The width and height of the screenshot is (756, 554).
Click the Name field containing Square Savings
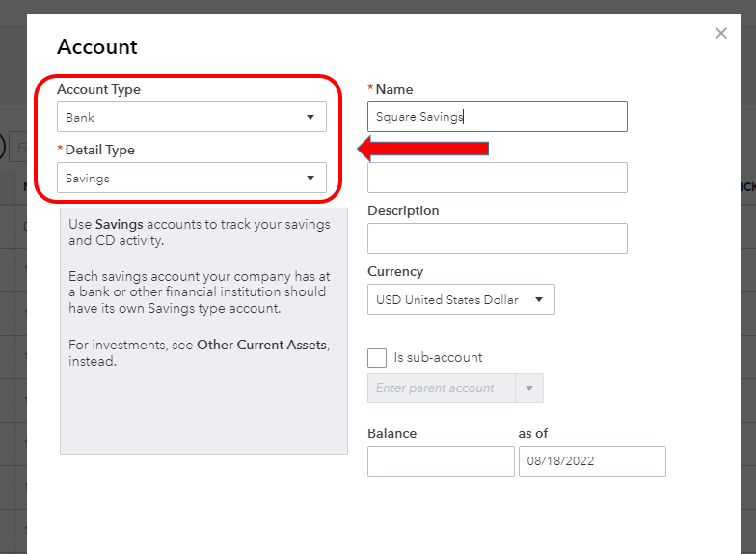[x=497, y=117]
